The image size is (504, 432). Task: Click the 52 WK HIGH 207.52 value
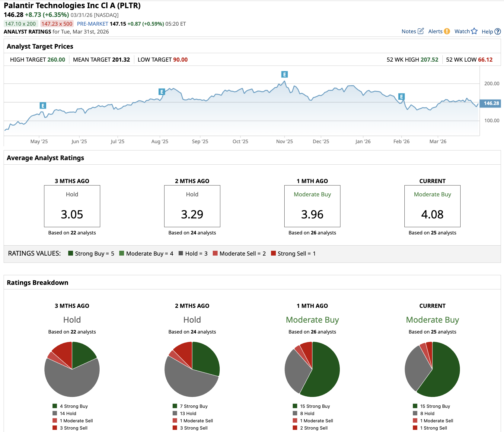(429, 60)
